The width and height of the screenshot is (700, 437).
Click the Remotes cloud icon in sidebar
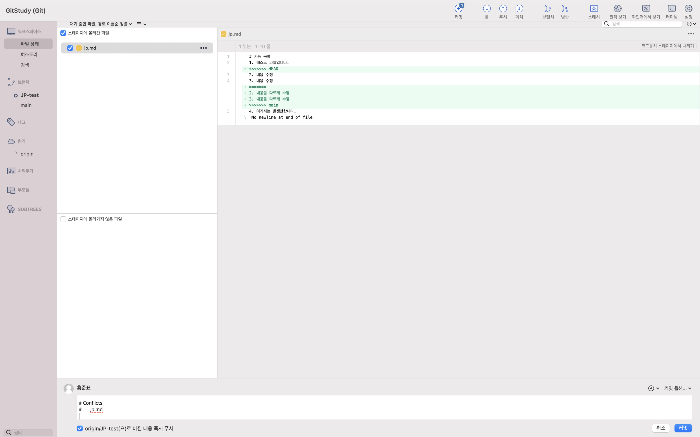click(11, 141)
